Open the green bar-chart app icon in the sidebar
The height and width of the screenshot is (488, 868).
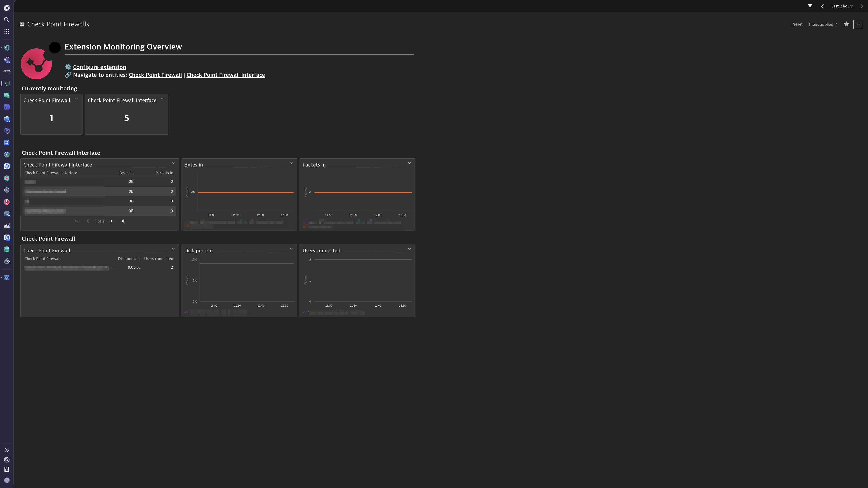[7, 95]
